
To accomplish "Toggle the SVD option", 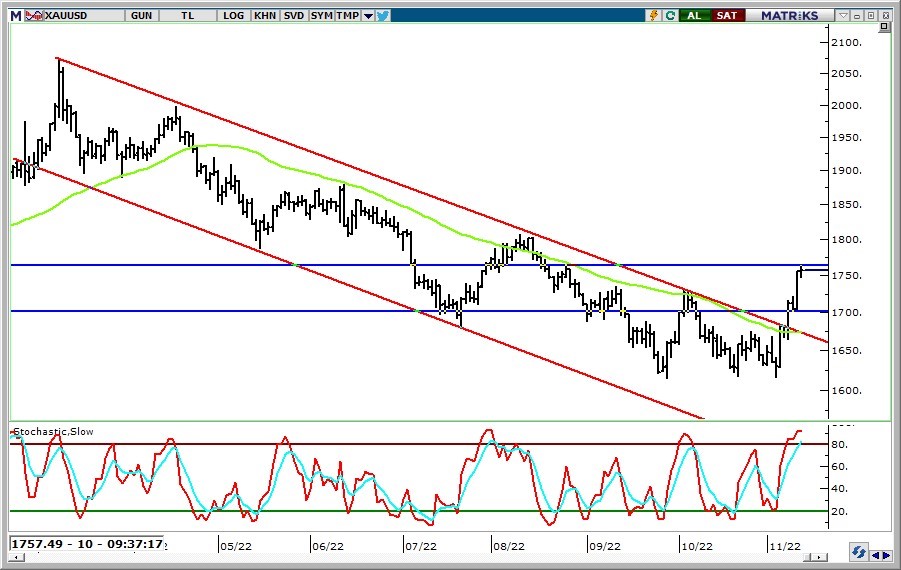I will [x=293, y=16].
